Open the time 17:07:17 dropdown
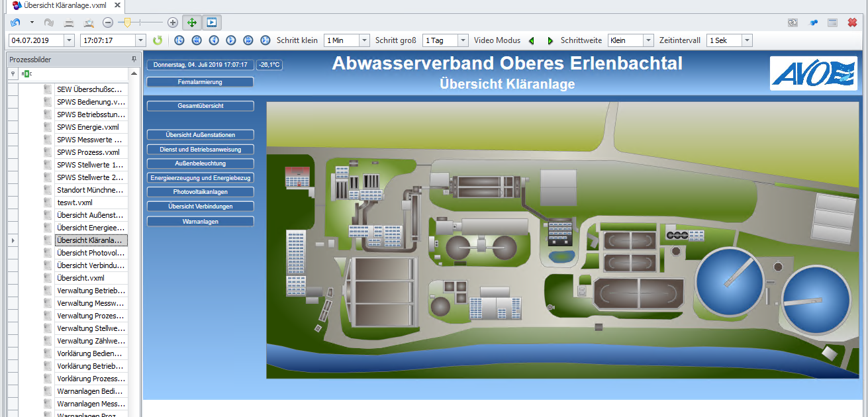This screenshot has height=417, width=868. coord(140,40)
